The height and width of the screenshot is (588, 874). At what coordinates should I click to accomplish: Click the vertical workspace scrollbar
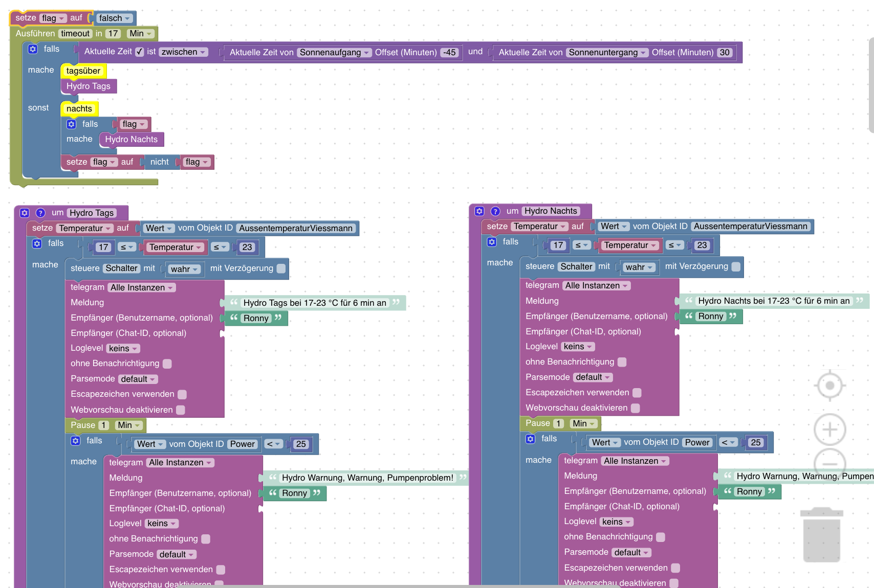871,85
